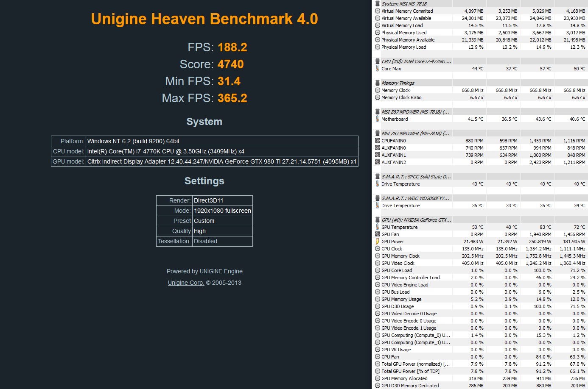Screen dimensions: 588x389
Task: Click the GPU Memory Allocated label
Action: [x=404, y=378]
